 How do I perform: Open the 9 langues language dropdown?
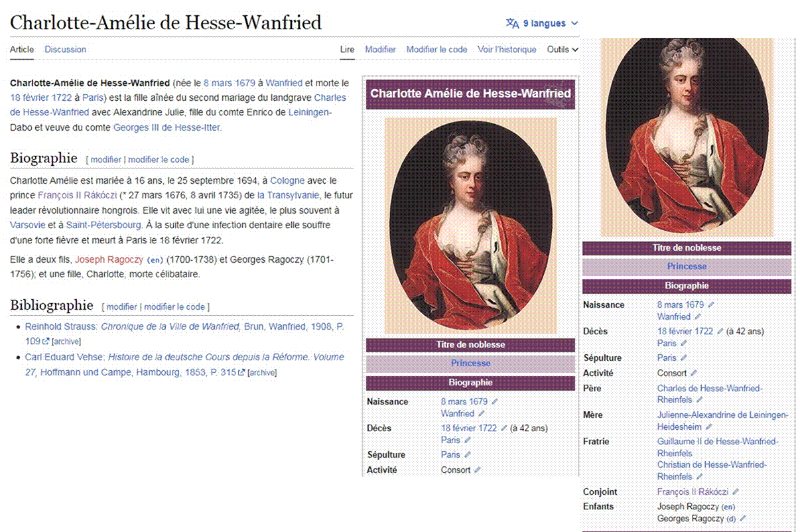pyautogui.click(x=543, y=23)
